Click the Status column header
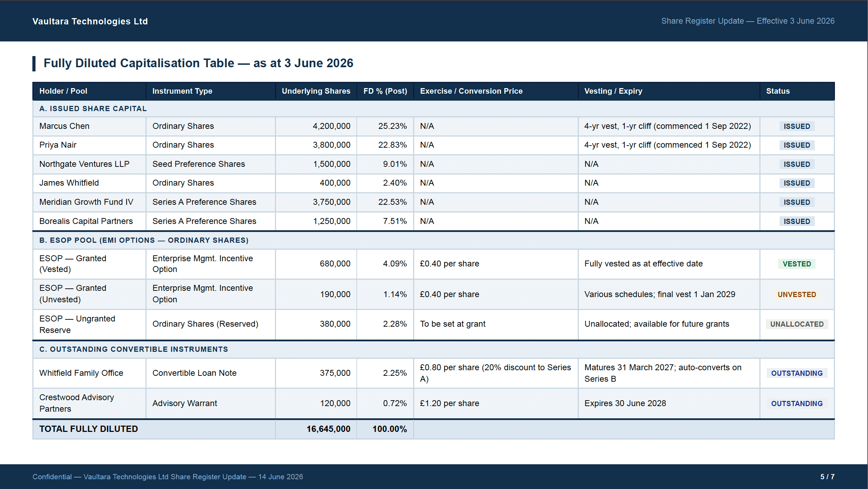 tap(797, 91)
